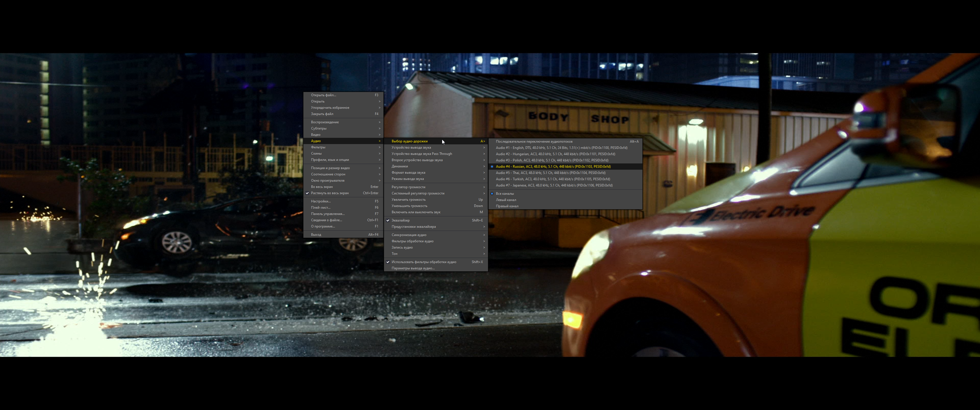Toggle the Эквалайзер option off
The width and height of the screenshot is (980, 410).
click(400, 220)
